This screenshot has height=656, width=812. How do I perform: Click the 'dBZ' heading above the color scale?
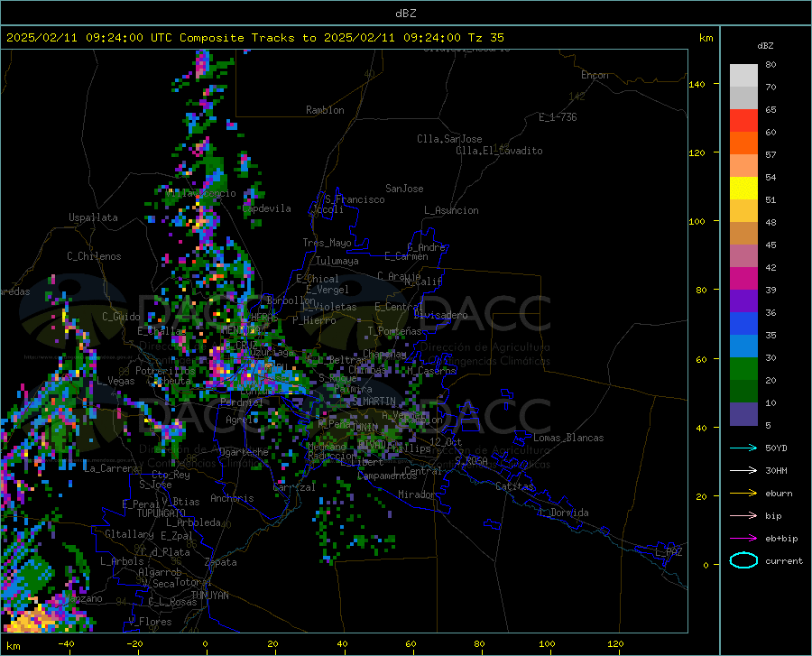765,45
